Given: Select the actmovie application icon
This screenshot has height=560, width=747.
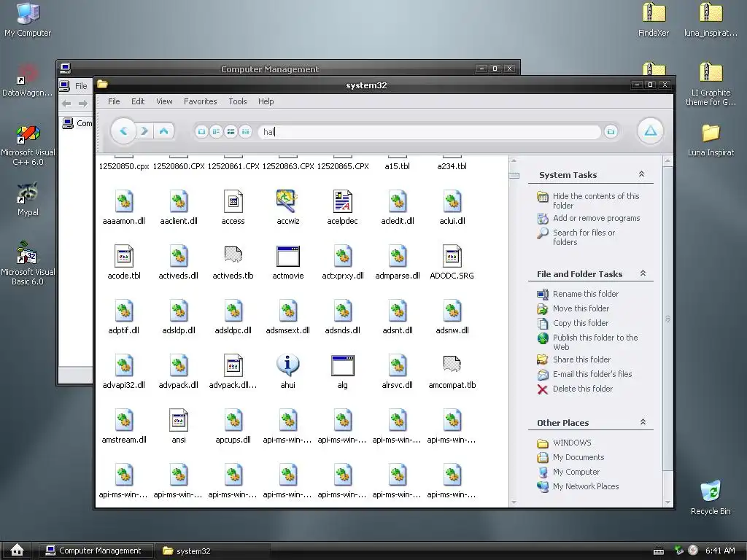Looking at the screenshot, I should pos(287,256).
